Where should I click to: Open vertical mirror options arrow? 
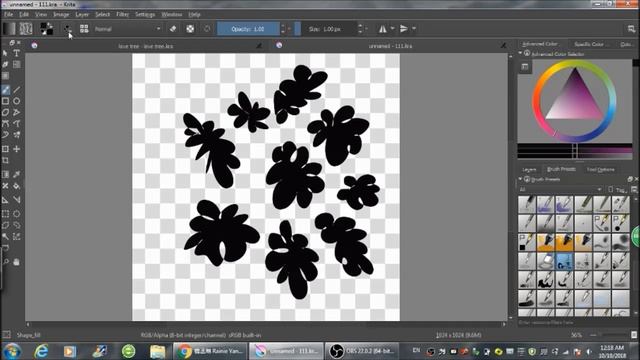414,29
